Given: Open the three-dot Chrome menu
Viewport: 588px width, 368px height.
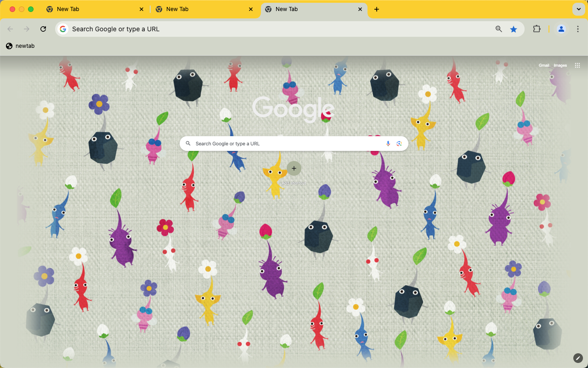Looking at the screenshot, I should 578,29.
